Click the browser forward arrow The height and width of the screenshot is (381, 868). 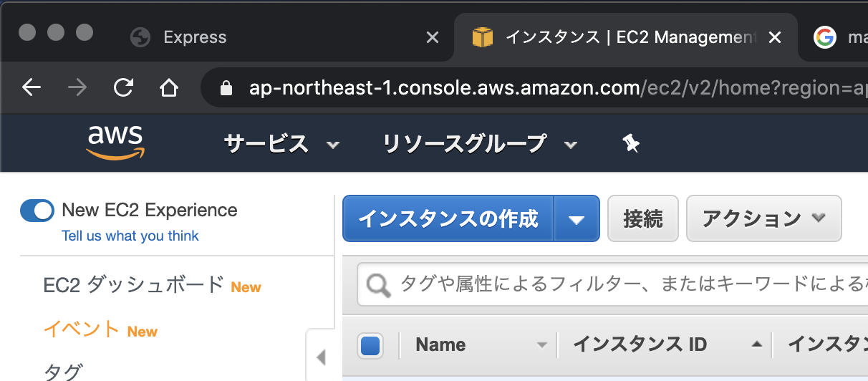77,87
